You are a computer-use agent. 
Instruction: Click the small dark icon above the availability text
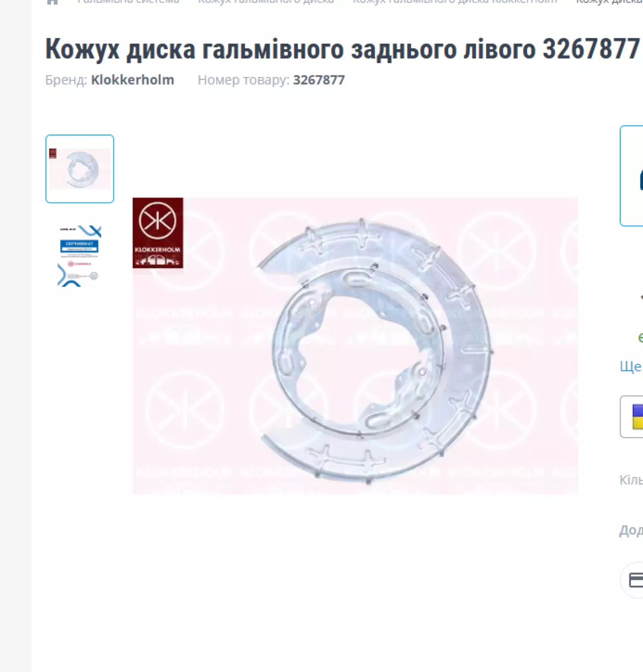point(642,297)
